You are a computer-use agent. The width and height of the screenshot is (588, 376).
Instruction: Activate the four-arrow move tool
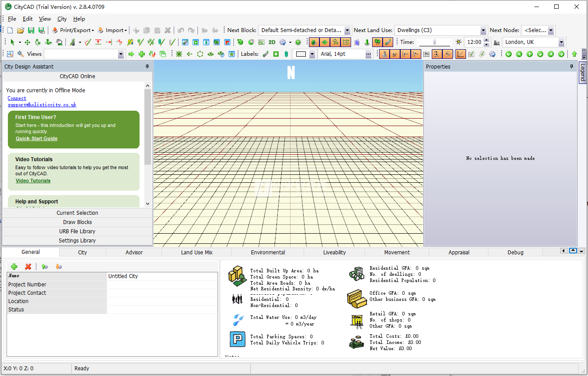click(x=27, y=42)
